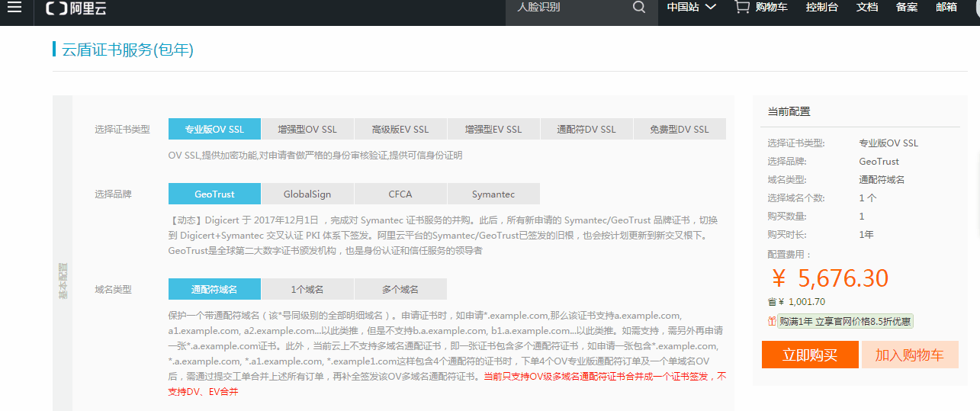
Task: Click the shopping cart icon
Action: (x=741, y=7)
